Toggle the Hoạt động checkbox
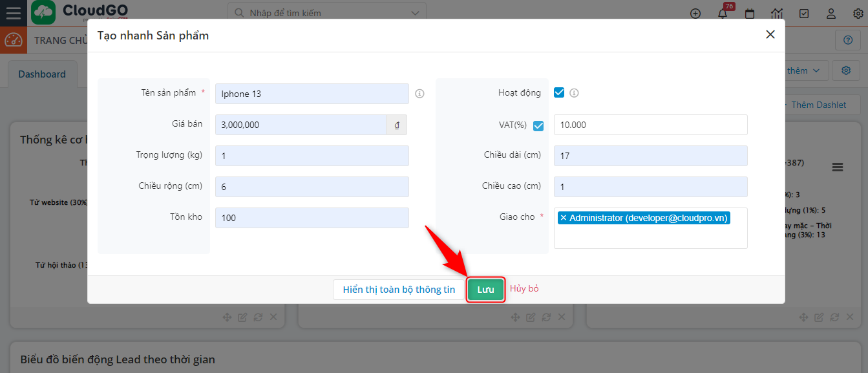 coord(559,92)
